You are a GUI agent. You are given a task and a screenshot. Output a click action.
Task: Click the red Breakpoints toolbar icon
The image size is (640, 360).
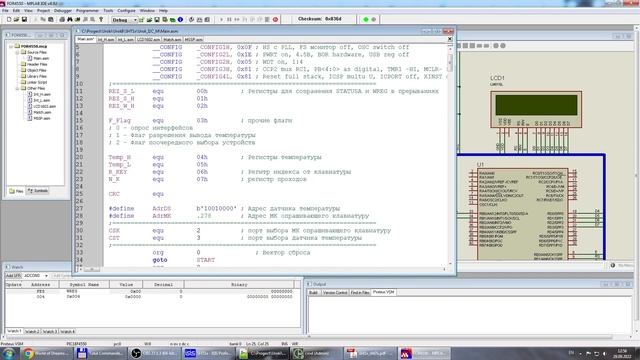click(276, 19)
